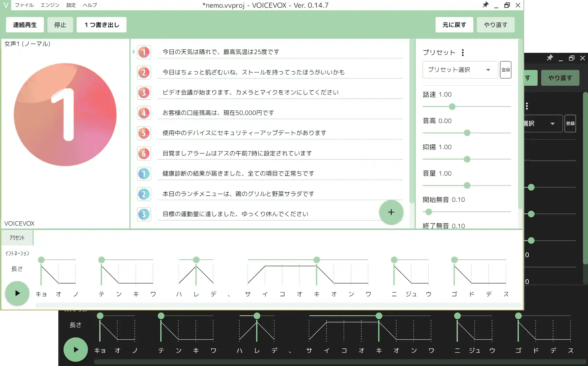This screenshot has height=366, width=588.
Task: Pin the window using the pin icon
Action: [x=486, y=5]
